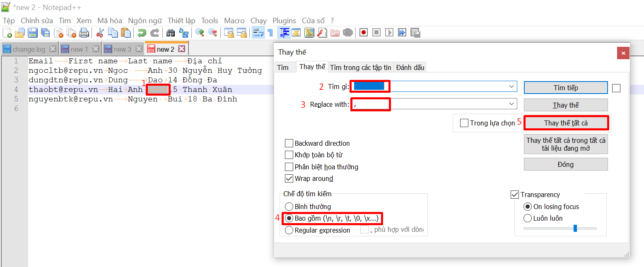Screen dimensions: 644x267
Task: Enable the Backward direction checkbox
Action: [289, 144]
